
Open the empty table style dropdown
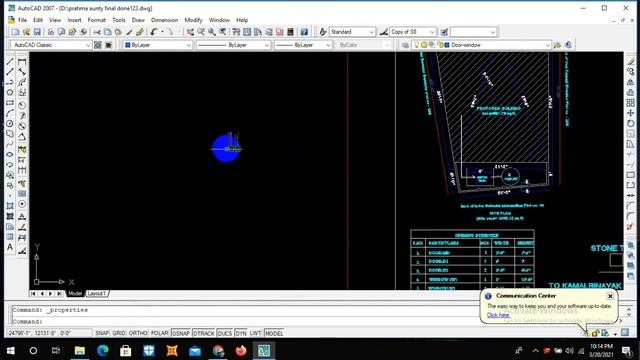pos(473,32)
